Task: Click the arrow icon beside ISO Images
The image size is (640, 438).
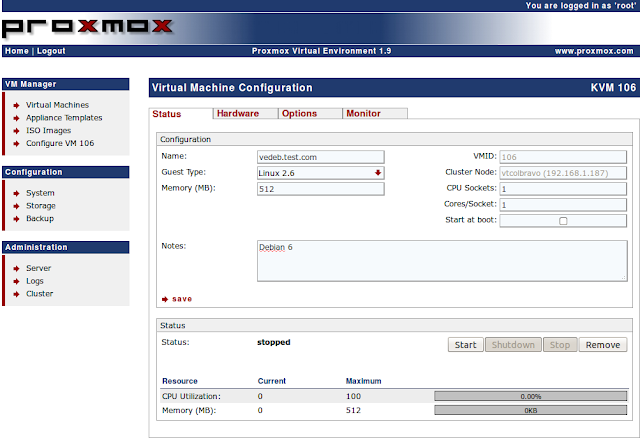Action: (16, 131)
